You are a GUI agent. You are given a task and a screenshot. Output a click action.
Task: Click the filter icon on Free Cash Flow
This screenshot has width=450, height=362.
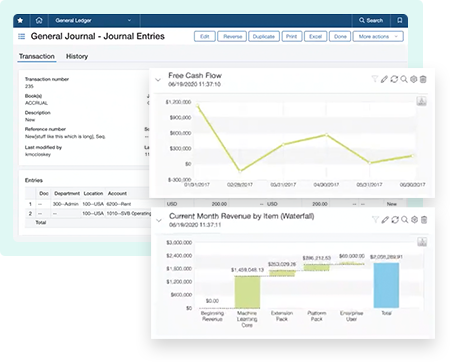click(x=375, y=79)
